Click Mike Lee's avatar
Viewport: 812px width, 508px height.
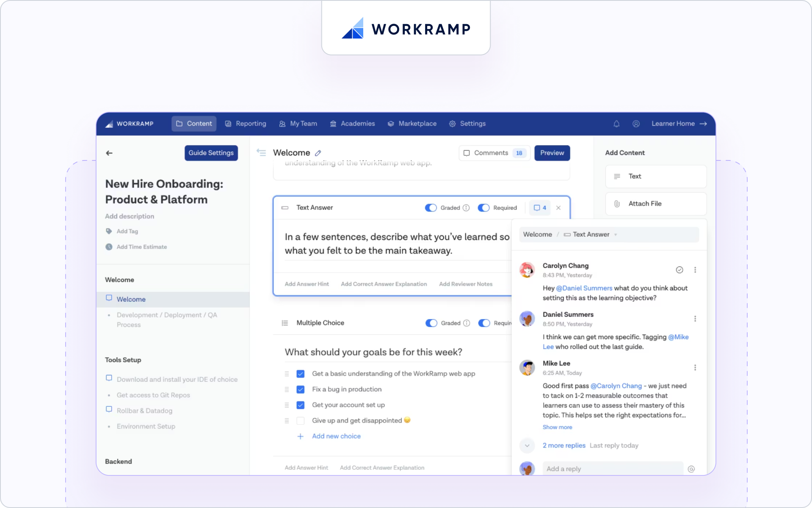coord(527,367)
